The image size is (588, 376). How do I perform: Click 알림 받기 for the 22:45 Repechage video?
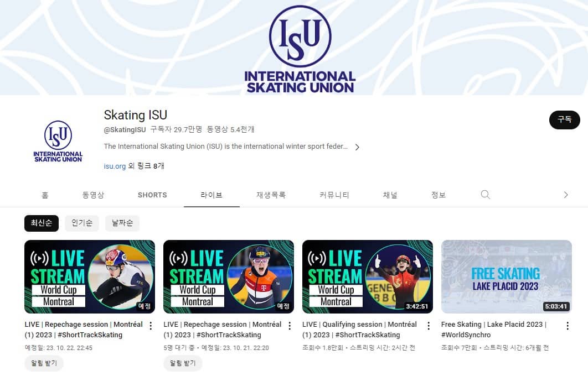44,363
